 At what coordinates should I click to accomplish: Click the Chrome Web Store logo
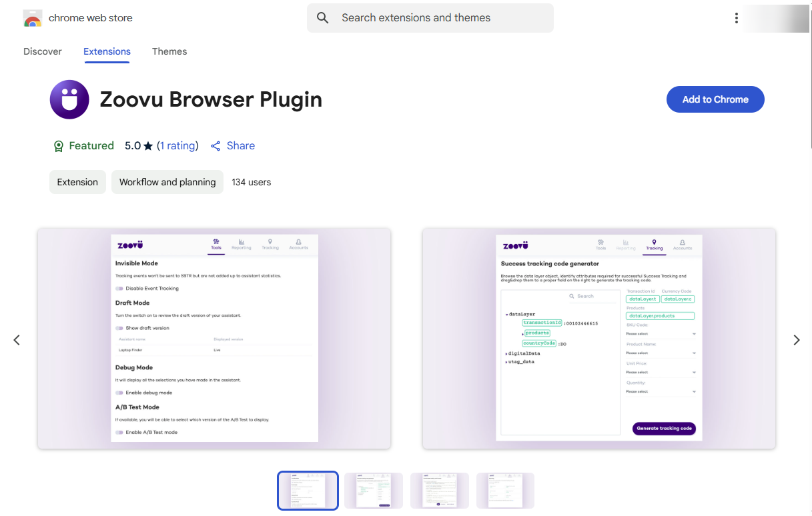click(31, 18)
